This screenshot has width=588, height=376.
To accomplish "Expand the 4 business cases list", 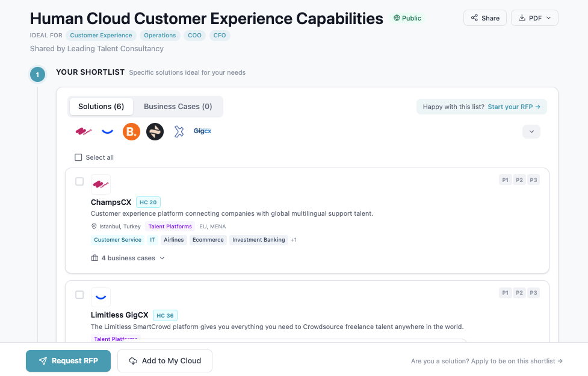I will pyautogui.click(x=128, y=258).
